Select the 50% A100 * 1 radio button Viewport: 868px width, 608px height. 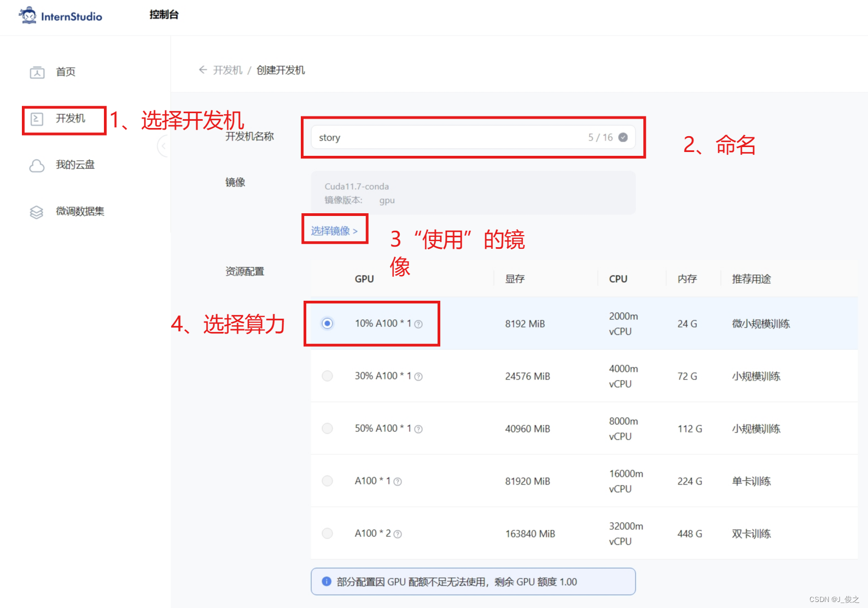(327, 429)
